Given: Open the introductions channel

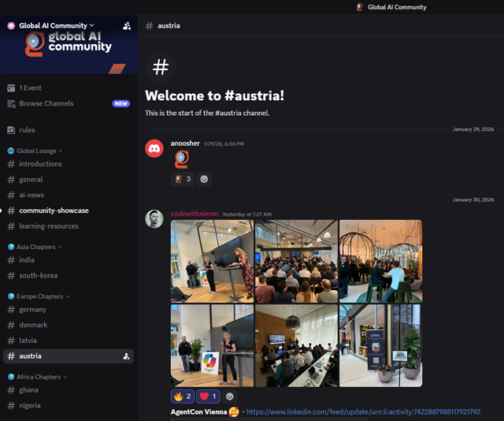Looking at the screenshot, I should (40, 164).
